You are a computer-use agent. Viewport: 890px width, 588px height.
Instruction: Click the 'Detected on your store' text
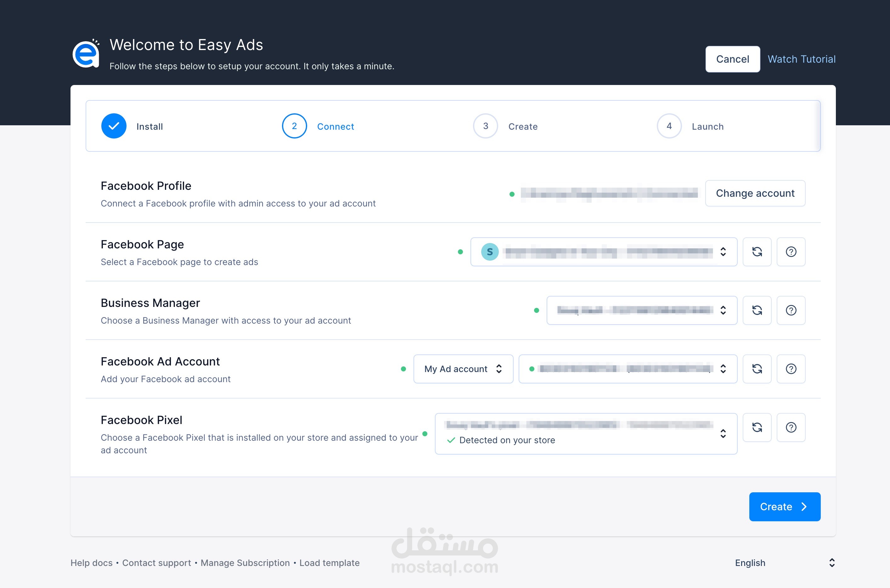coord(507,440)
